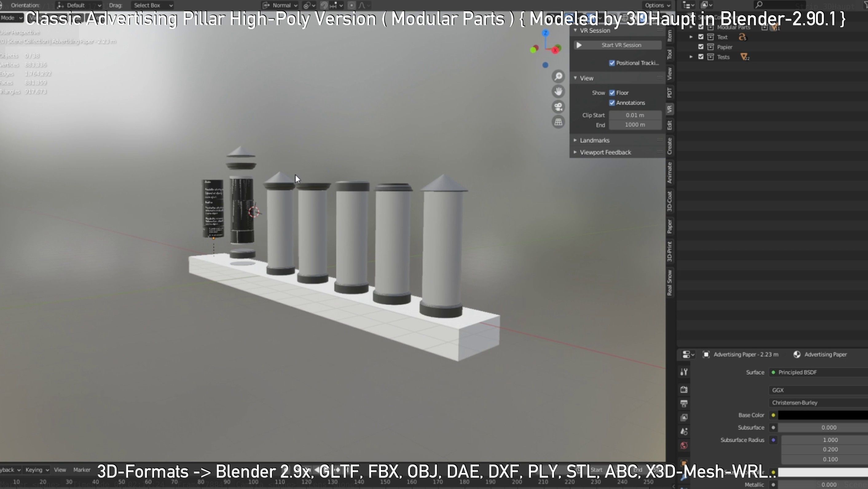Screen dimensions: 868x489
Task: Click the Subsurface 0.000 slider
Action: [823, 427]
